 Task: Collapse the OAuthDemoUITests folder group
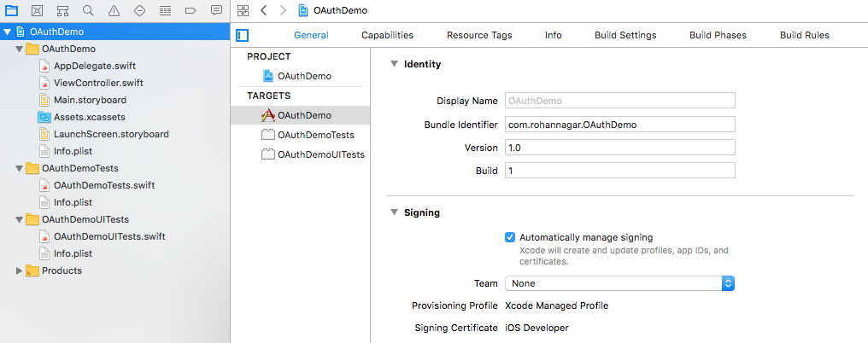[20, 219]
